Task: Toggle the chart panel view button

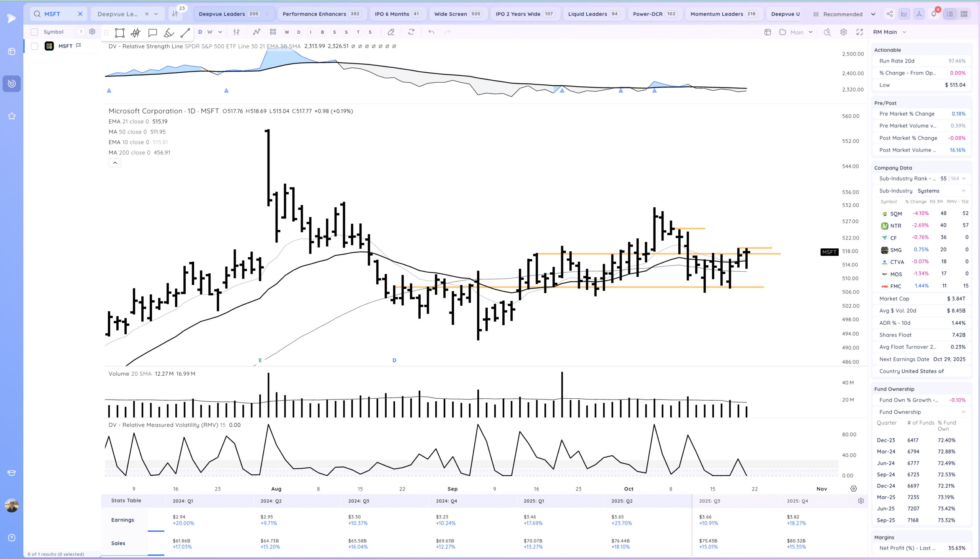Action: (904, 14)
